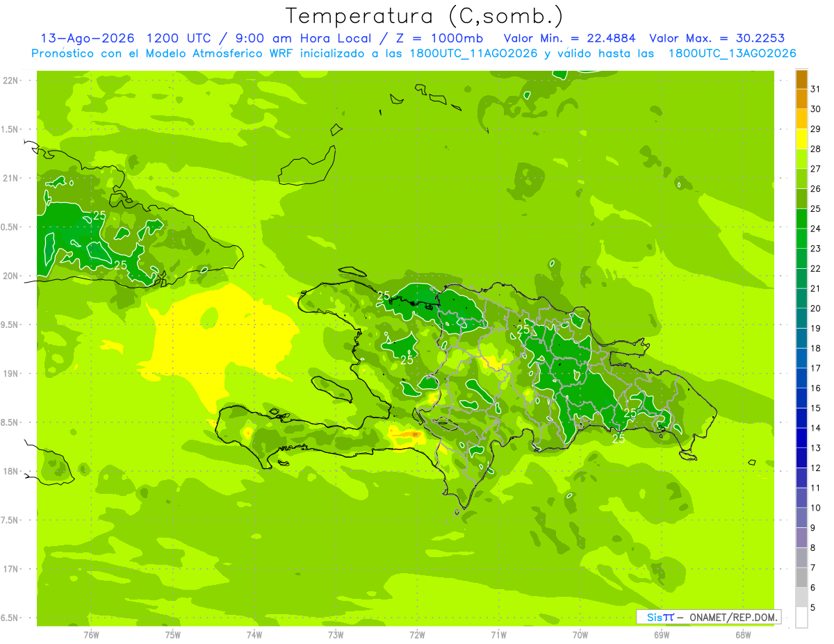Pick the legend color band between 22 and 23
This screenshot has height=644, width=834.
click(801, 258)
